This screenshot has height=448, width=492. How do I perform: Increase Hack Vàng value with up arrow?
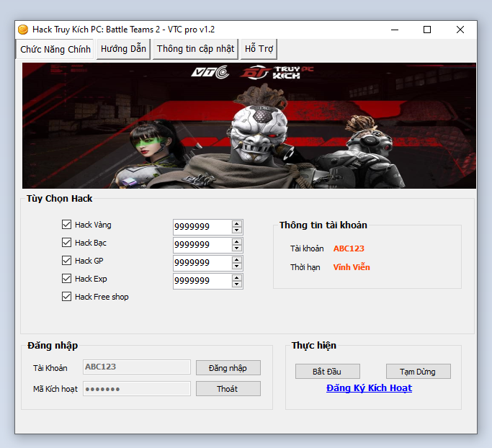(237, 223)
